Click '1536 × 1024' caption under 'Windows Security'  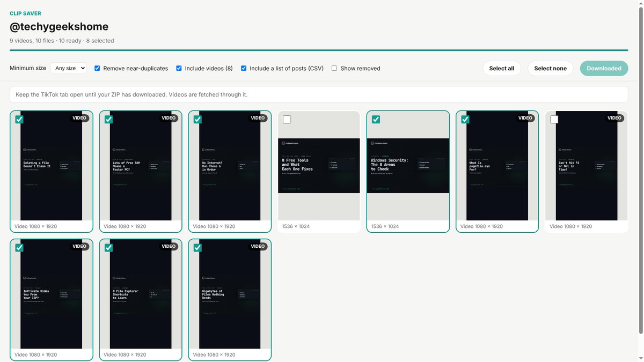[x=385, y=226]
